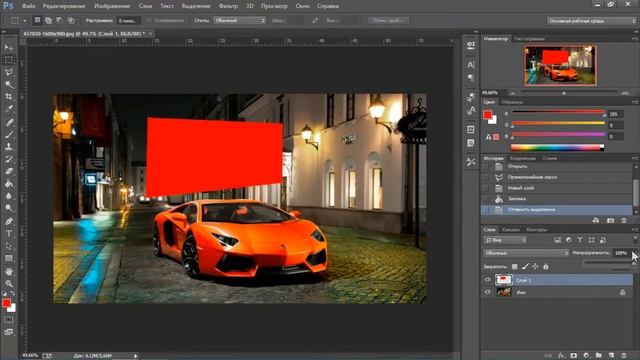Select the Healing Brush tool
The width and height of the screenshot is (640, 360).
click(x=9, y=122)
